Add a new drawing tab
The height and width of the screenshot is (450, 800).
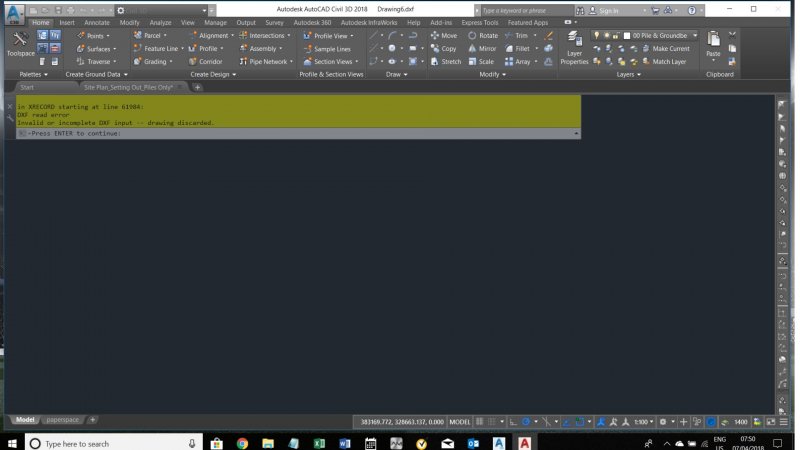[197, 87]
